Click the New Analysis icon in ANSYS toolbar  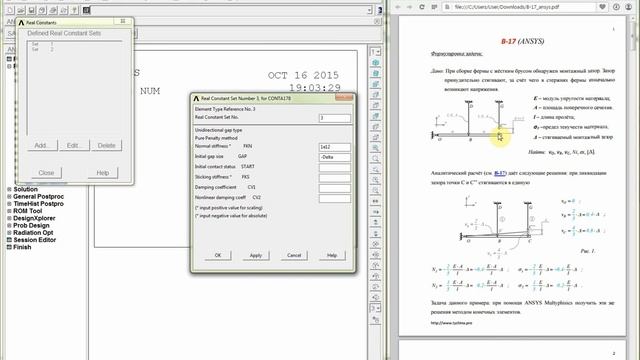coord(10,10)
